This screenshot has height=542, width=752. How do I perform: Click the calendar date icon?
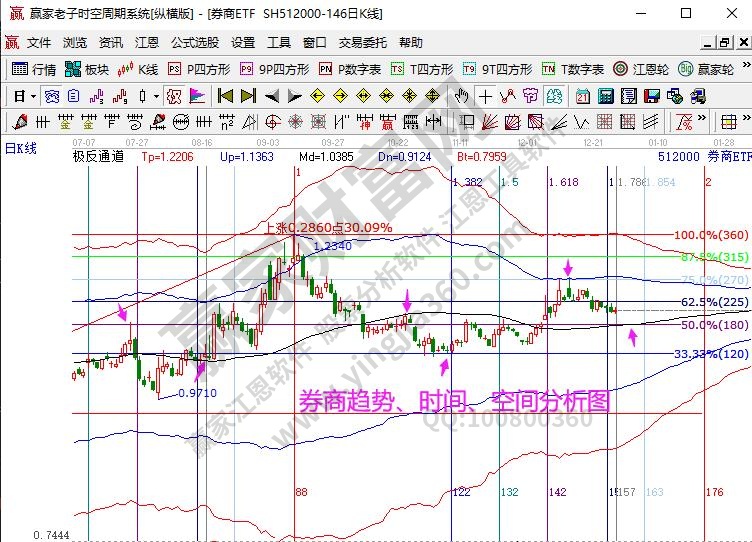(x=583, y=96)
